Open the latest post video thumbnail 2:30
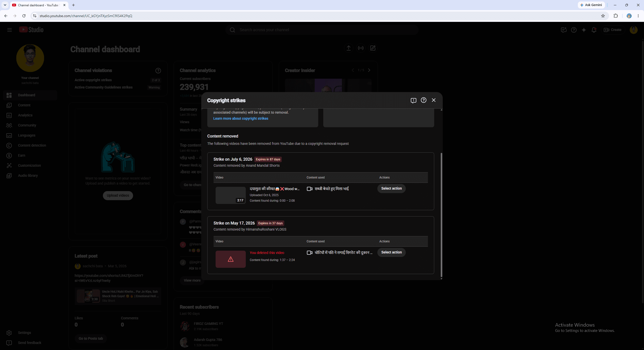The image size is (644, 350). pos(88,296)
